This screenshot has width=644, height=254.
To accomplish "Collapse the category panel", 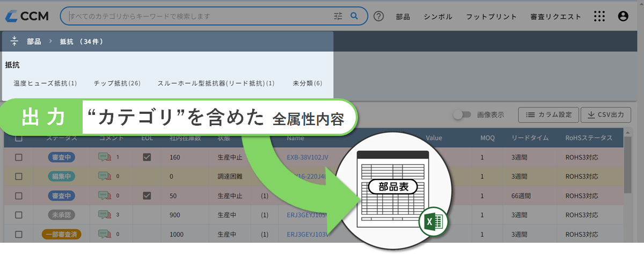I will pos(14,41).
